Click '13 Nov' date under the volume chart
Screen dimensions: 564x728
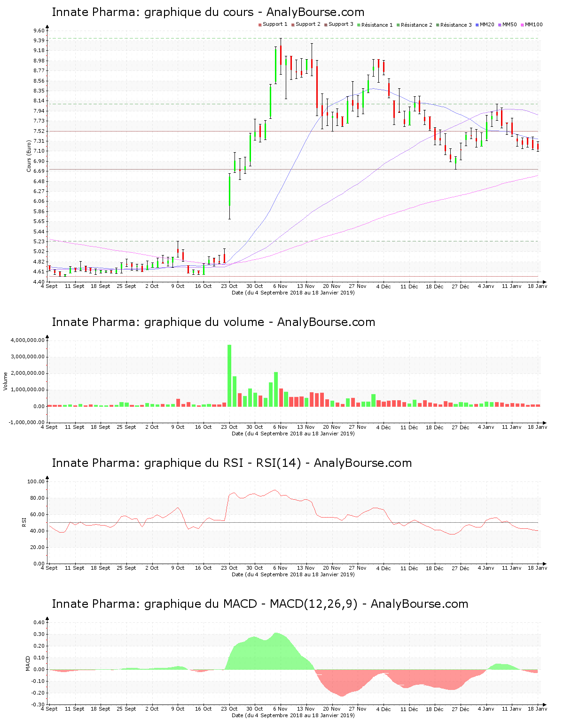pyautogui.click(x=306, y=427)
